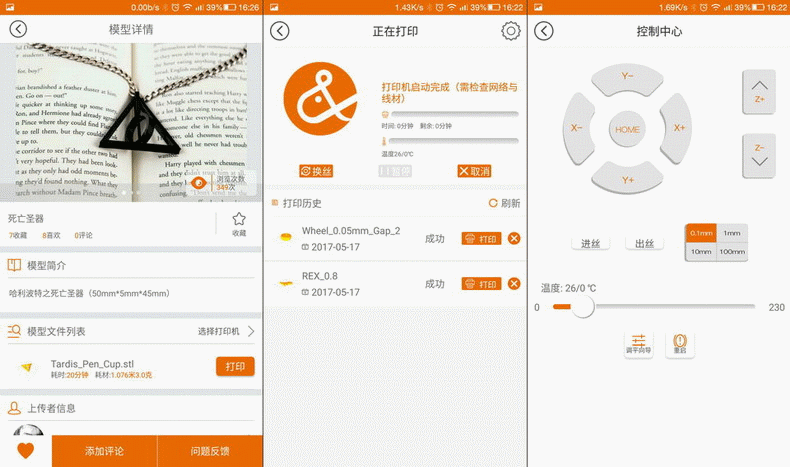The image size is (790, 467).
Task: Move the axis with X+ button
Action: tap(677, 128)
